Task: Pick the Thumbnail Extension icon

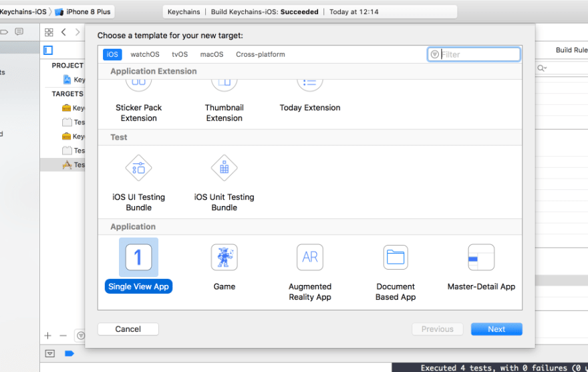Action: coord(225,85)
